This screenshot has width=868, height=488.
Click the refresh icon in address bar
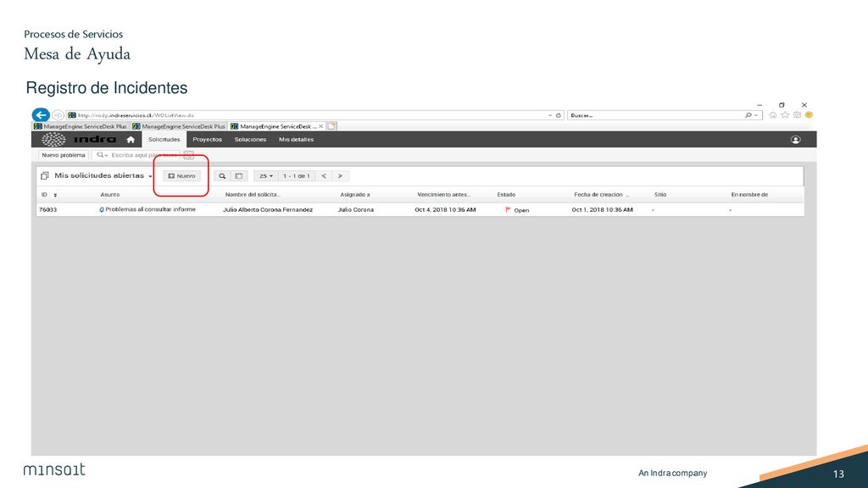pyautogui.click(x=559, y=115)
